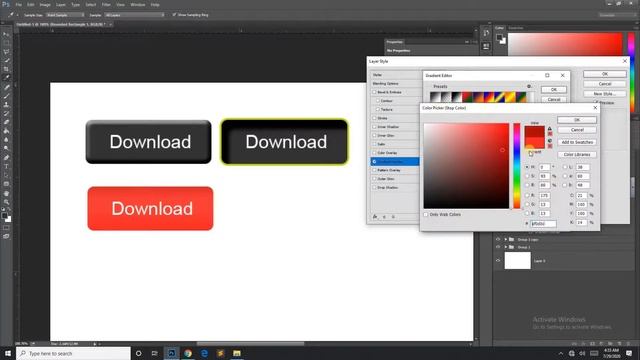Select the Dodge tool
Screen dimensions: 640x360
coord(6,148)
